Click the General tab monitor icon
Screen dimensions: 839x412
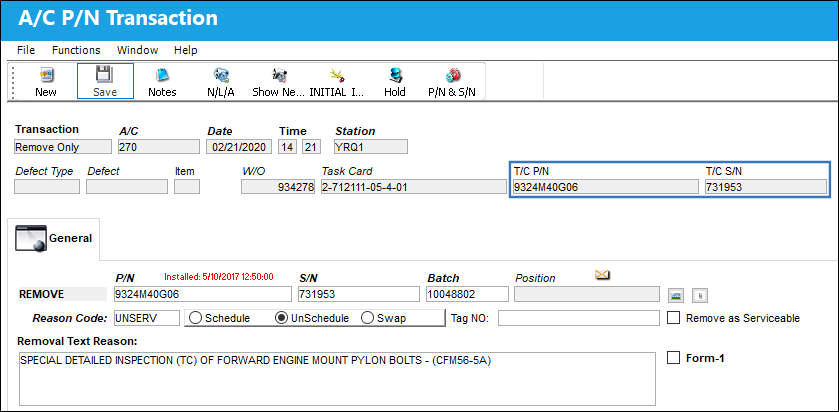coord(31,238)
